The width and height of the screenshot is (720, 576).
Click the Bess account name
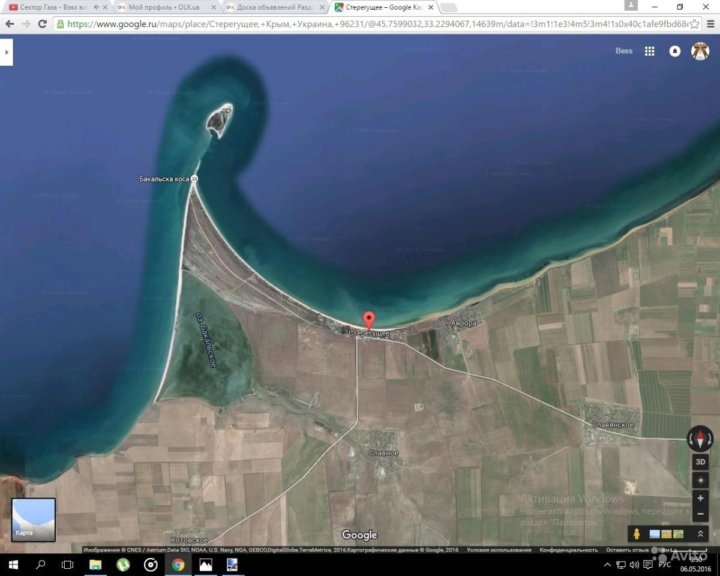(x=623, y=51)
